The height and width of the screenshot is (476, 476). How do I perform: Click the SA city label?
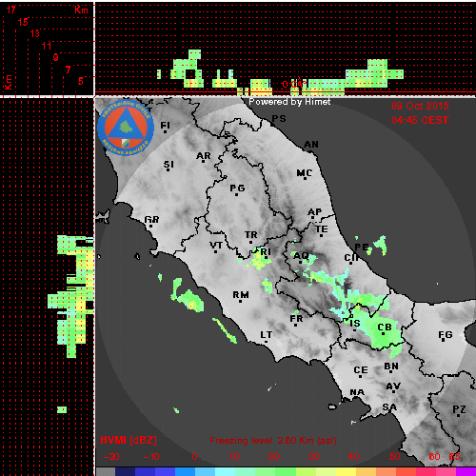[x=389, y=407]
